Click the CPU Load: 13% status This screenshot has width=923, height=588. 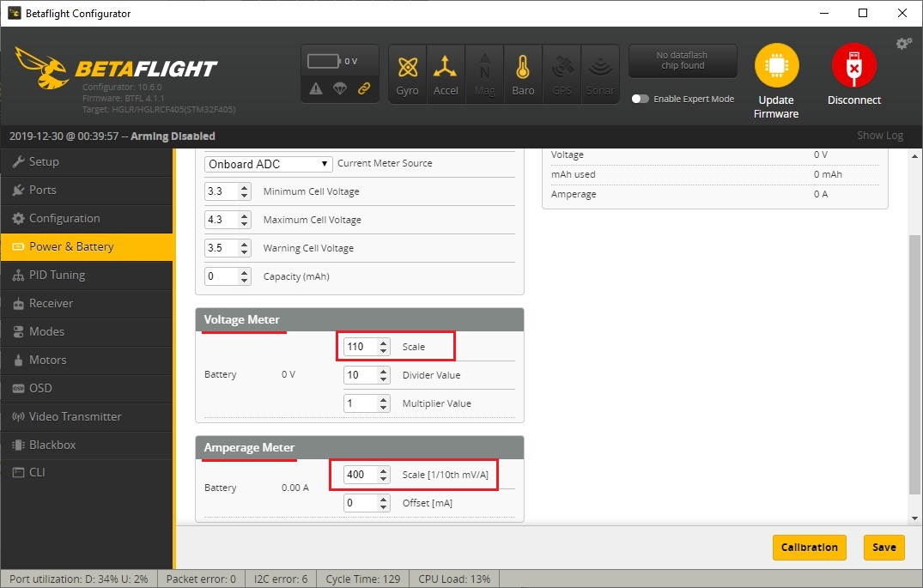(x=454, y=579)
